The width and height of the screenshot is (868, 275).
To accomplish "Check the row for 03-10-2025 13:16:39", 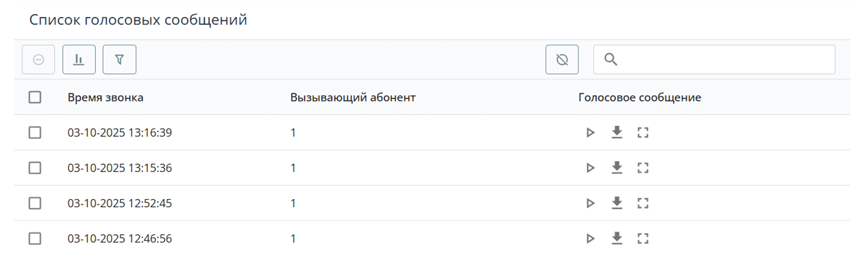I will tap(35, 133).
